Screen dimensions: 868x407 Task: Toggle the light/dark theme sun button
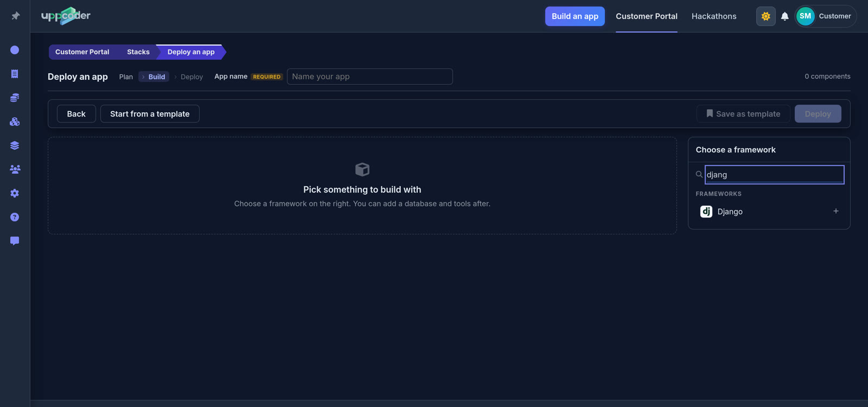click(765, 16)
